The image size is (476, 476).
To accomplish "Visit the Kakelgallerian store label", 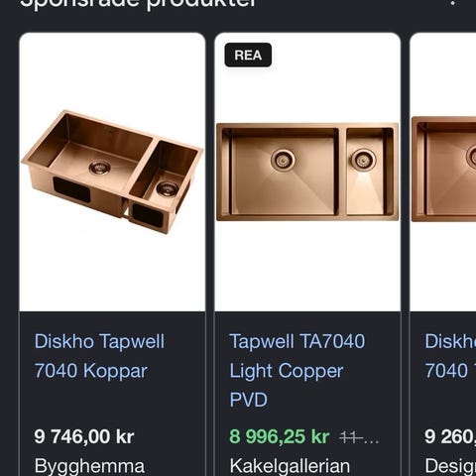I will click(x=290, y=466).
